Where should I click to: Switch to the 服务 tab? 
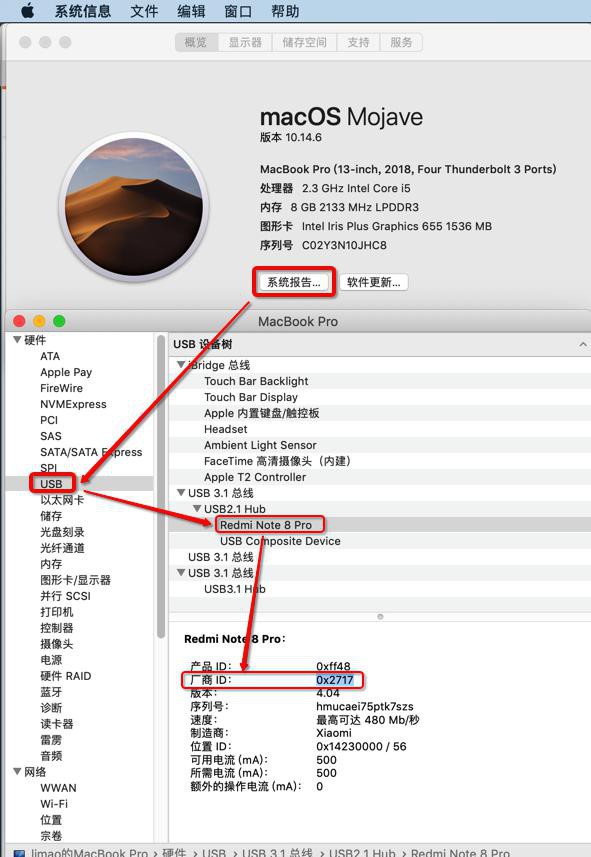401,42
